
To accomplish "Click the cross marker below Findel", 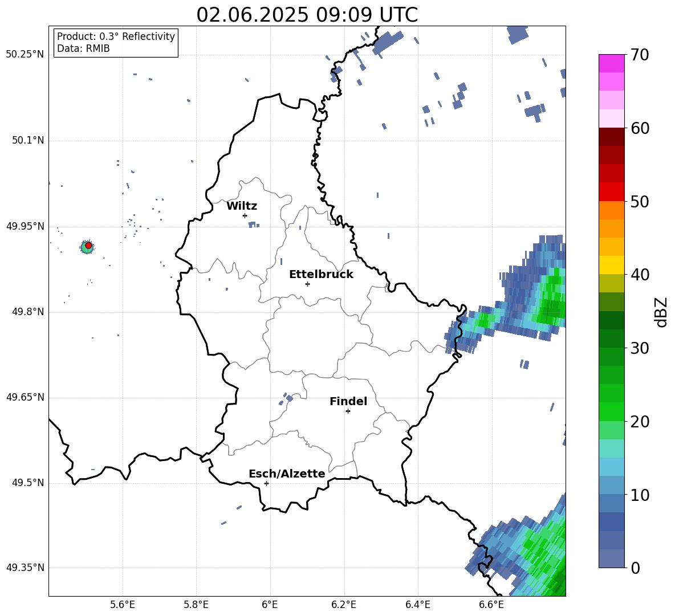I will tap(348, 411).
